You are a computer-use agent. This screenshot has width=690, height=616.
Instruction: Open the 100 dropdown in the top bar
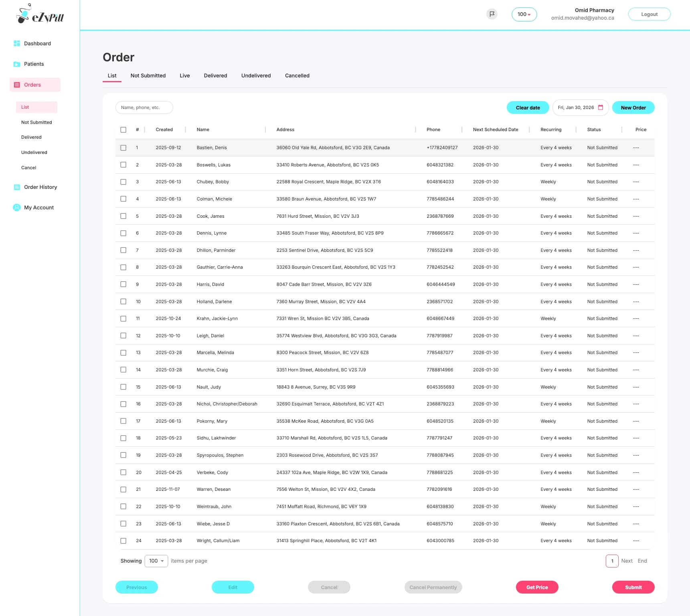pos(524,14)
